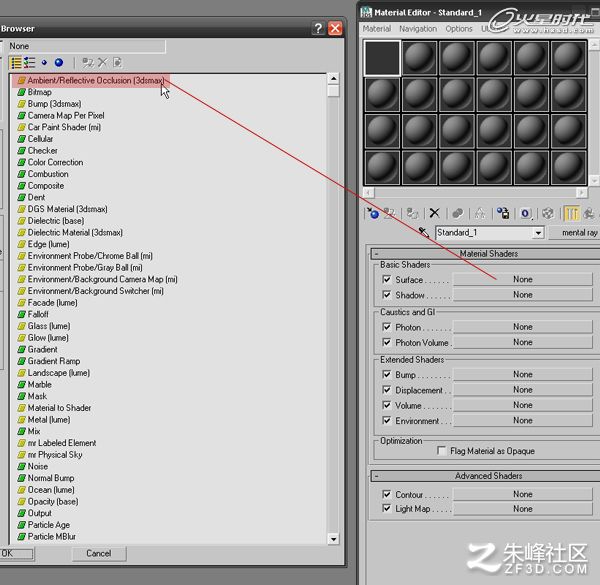The image size is (600, 585).
Task: Enable Flag Material as Opaque checkbox
Action: 441,450
